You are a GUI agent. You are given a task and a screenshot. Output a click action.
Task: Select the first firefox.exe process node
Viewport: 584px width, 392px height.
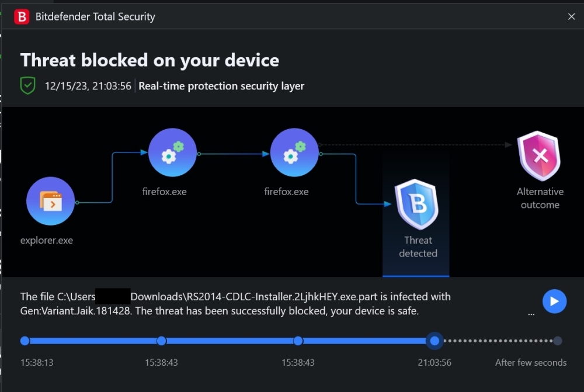point(172,153)
